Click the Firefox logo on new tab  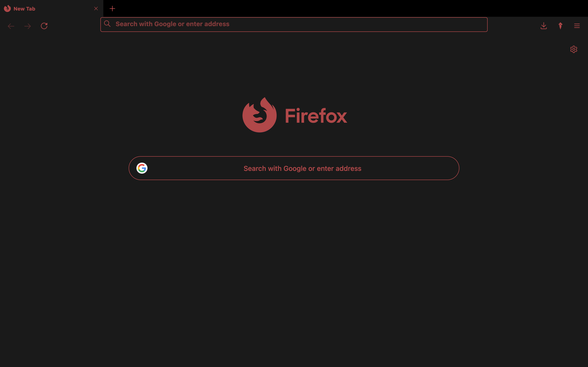[259, 115]
